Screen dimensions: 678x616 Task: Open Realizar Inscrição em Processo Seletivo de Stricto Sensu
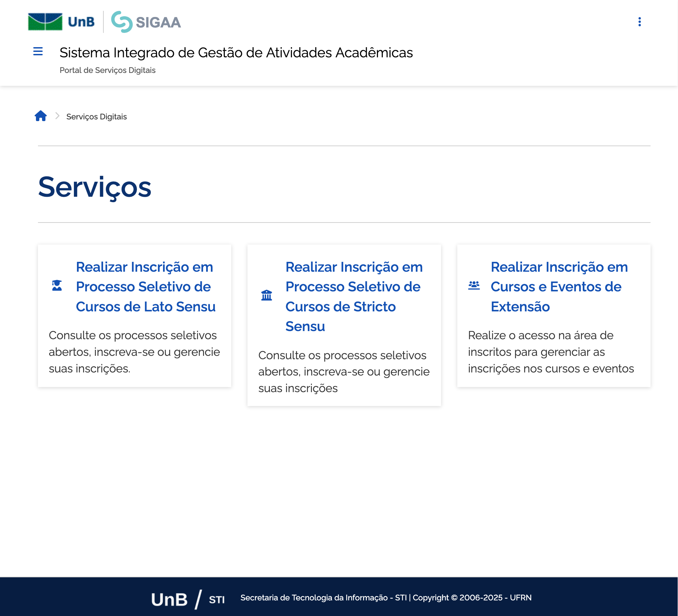point(353,297)
